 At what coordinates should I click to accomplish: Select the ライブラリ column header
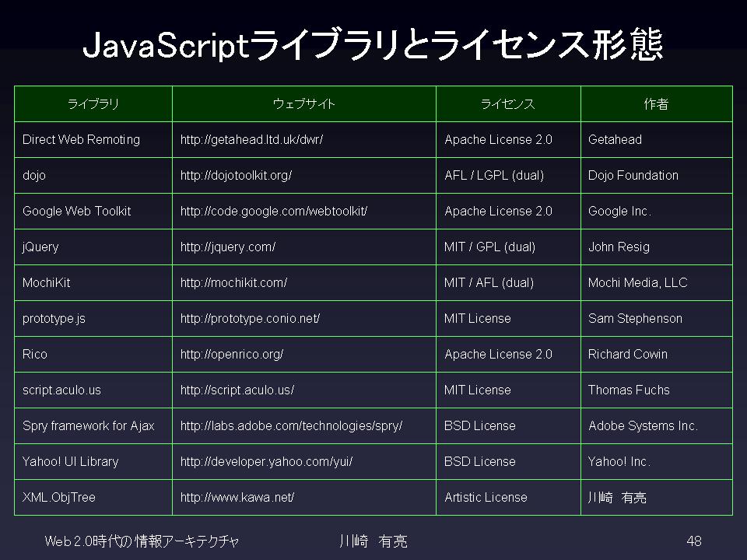coord(93,103)
